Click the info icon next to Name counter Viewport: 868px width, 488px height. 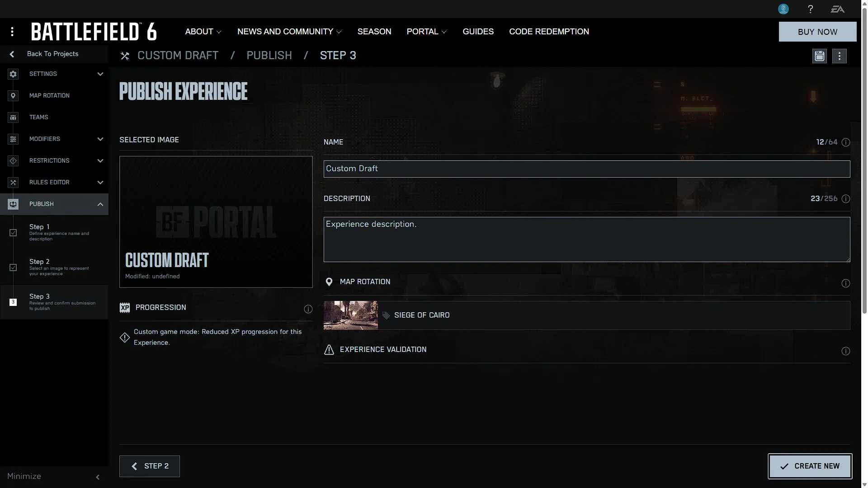pyautogui.click(x=845, y=142)
